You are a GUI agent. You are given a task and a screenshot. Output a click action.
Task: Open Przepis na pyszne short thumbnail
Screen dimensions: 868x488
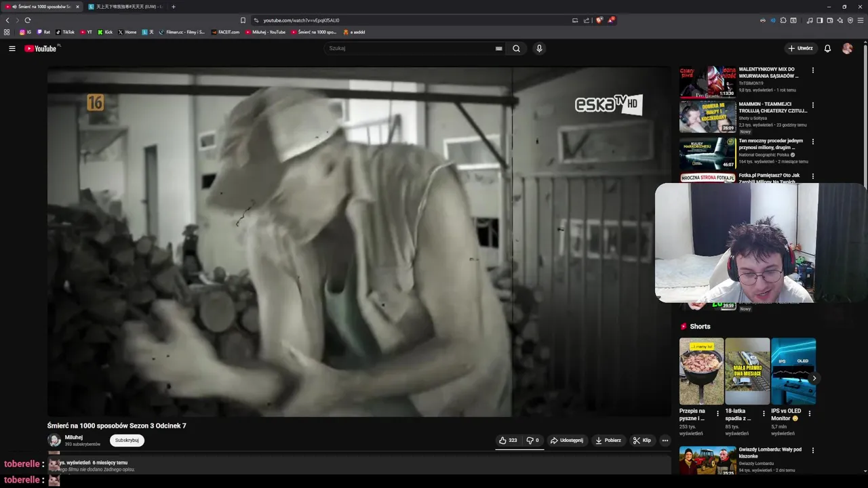coord(701,371)
